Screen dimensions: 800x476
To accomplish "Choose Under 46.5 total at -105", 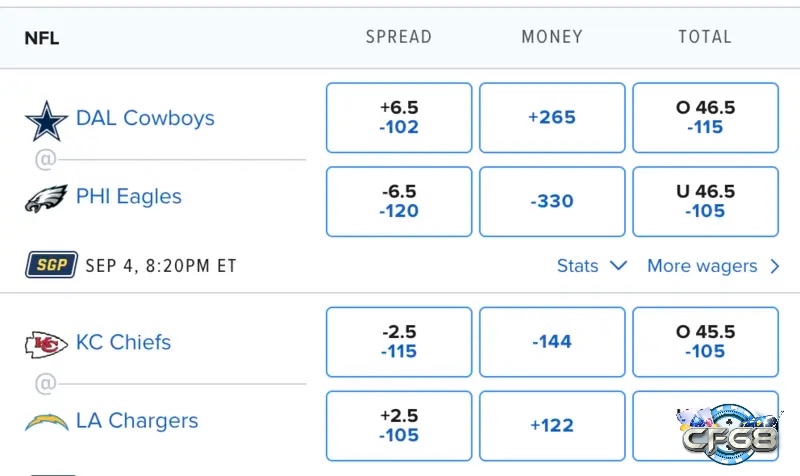I will click(x=706, y=202).
